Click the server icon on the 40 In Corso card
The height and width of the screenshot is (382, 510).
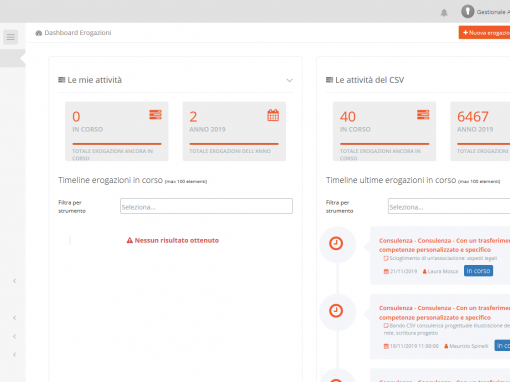tap(423, 115)
